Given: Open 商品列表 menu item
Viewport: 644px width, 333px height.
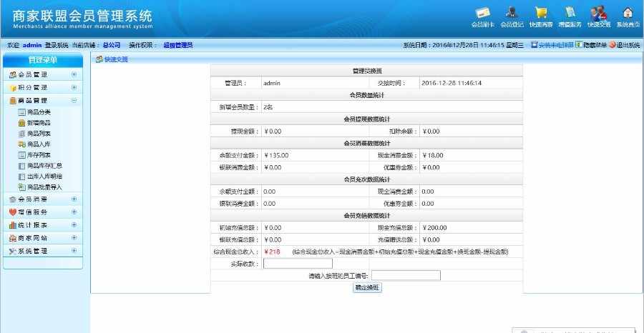Looking at the screenshot, I should pos(39,134).
